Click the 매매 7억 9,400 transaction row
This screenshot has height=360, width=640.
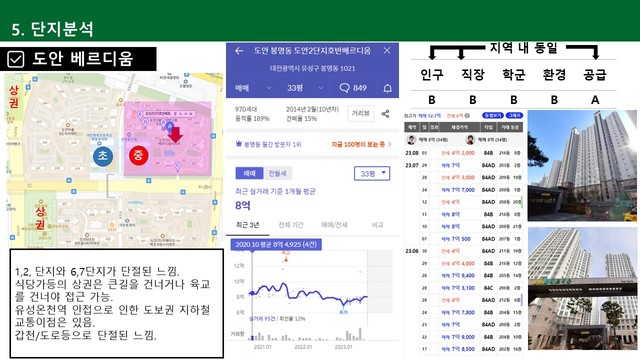point(463,276)
